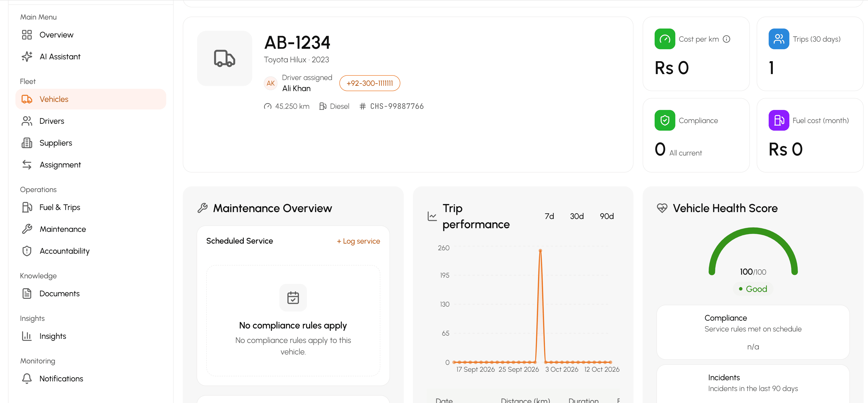Click the Good status badge
Image resolution: width=868 pixels, height=403 pixels.
point(753,289)
